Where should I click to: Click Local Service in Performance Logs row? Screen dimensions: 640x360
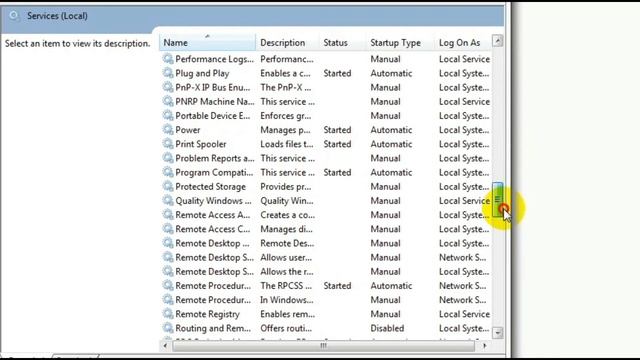464,59
